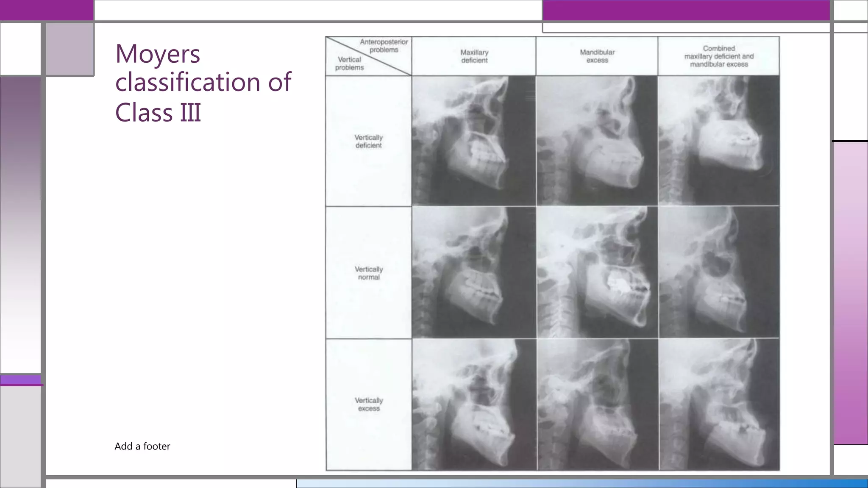Open the vertically excess, combined column X-ray
868x488 pixels.
coord(719,405)
